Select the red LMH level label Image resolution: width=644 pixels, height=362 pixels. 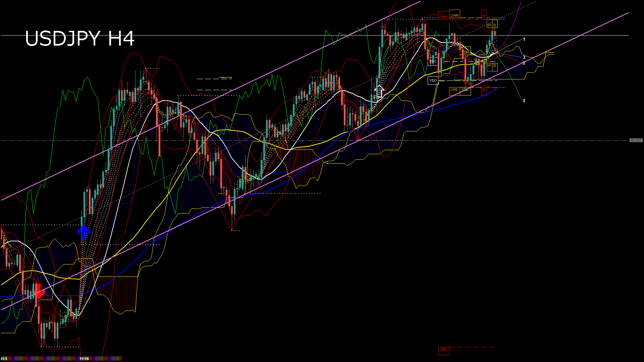(443, 16)
